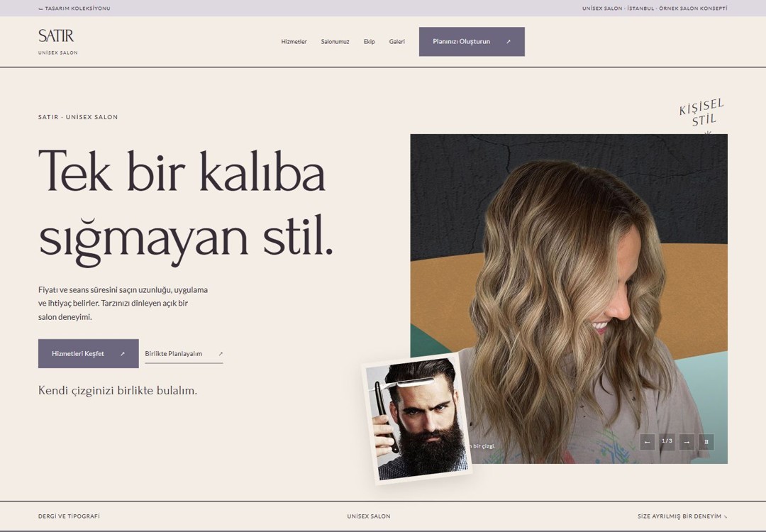This screenshot has height=532, width=766.
Task: Follow the Birlikte Planlayalım link
Action: (x=184, y=354)
